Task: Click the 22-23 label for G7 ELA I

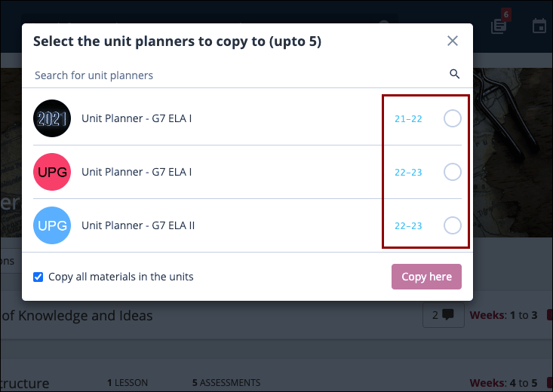Action: click(x=408, y=173)
